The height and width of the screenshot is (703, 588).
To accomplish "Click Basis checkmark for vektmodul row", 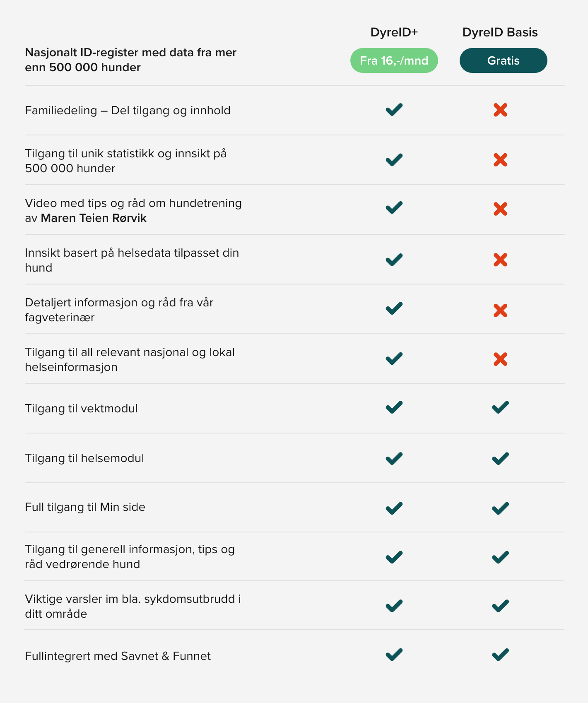I will (500, 407).
